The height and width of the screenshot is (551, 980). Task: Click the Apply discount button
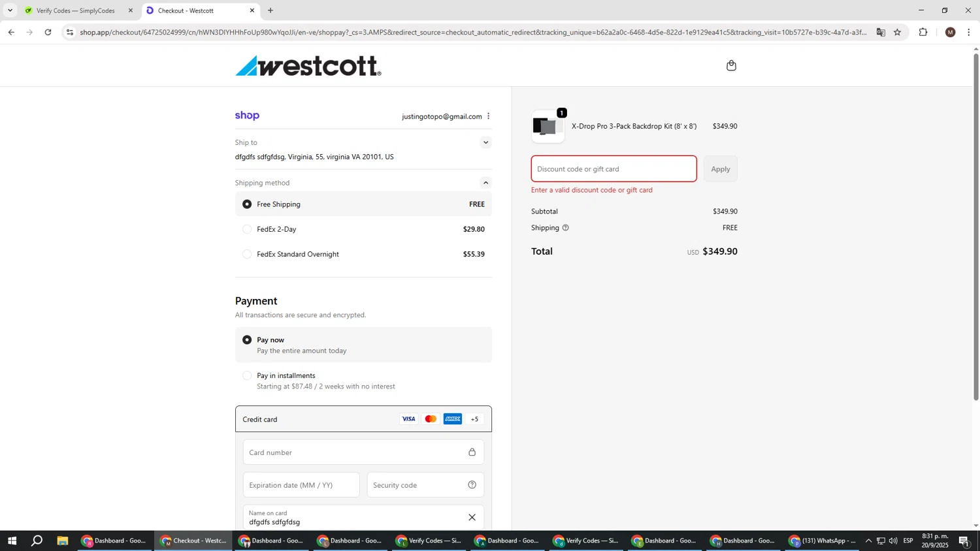[721, 169]
